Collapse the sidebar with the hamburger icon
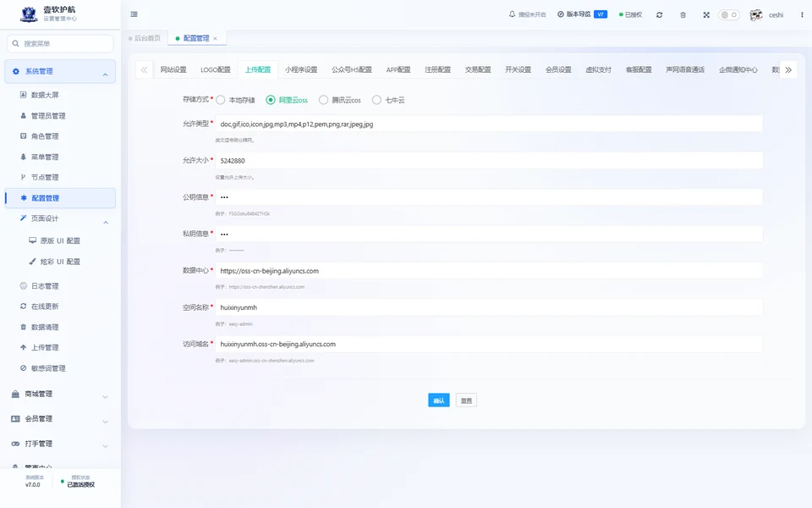The height and width of the screenshot is (508, 812). pyautogui.click(x=134, y=14)
